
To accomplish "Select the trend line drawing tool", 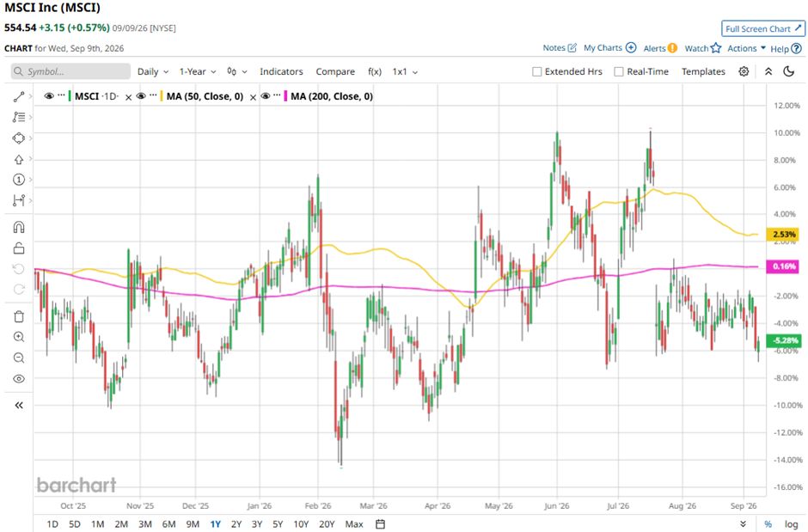I will coord(19,96).
